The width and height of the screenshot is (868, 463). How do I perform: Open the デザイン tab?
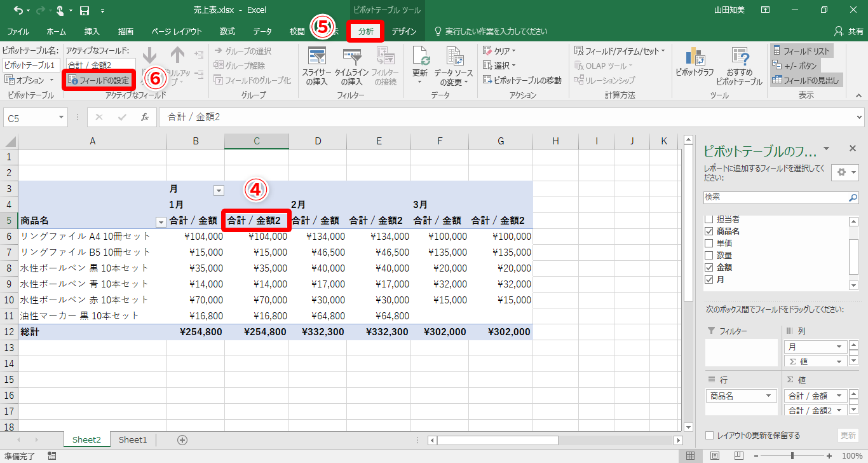coord(404,32)
